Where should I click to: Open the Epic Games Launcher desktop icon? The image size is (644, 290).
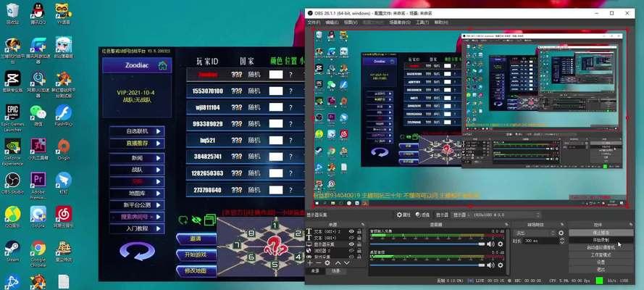click(12, 116)
